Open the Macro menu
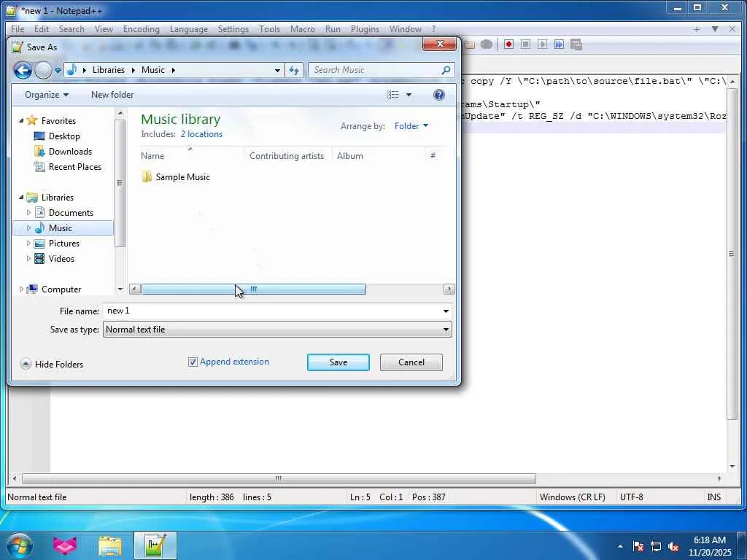This screenshot has width=747, height=560. point(303,29)
